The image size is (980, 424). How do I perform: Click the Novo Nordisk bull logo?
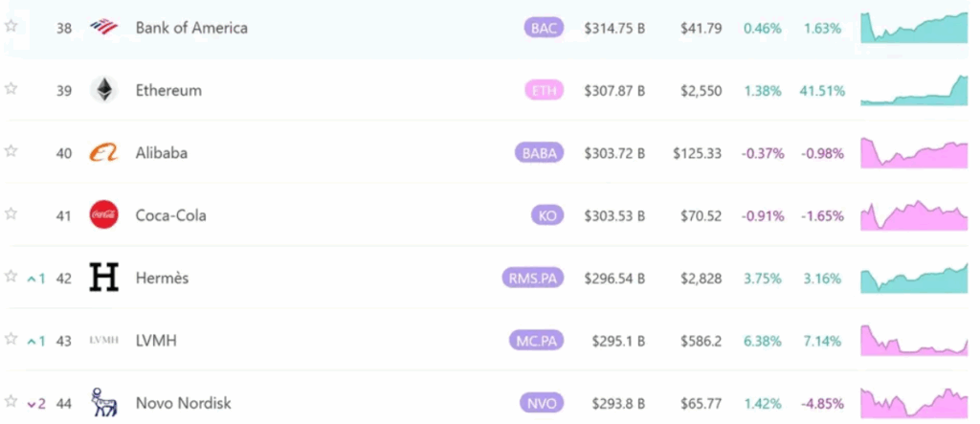[103, 403]
